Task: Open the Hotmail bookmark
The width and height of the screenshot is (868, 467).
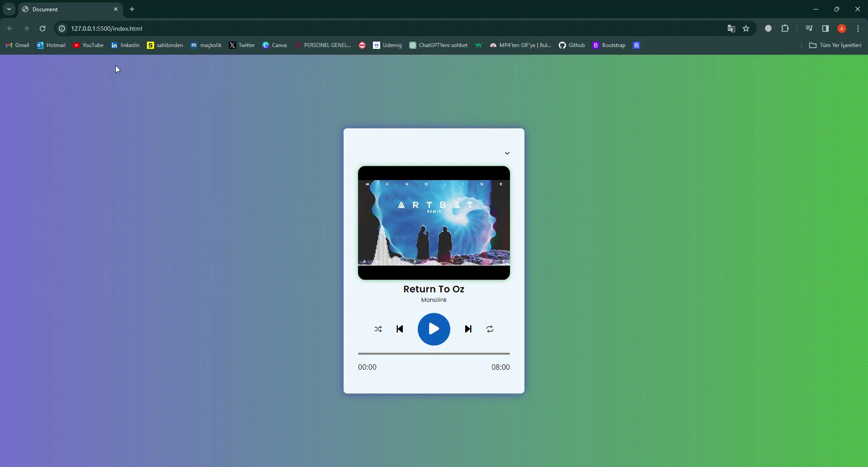Action: pyautogui.click(x=51, y=45)
